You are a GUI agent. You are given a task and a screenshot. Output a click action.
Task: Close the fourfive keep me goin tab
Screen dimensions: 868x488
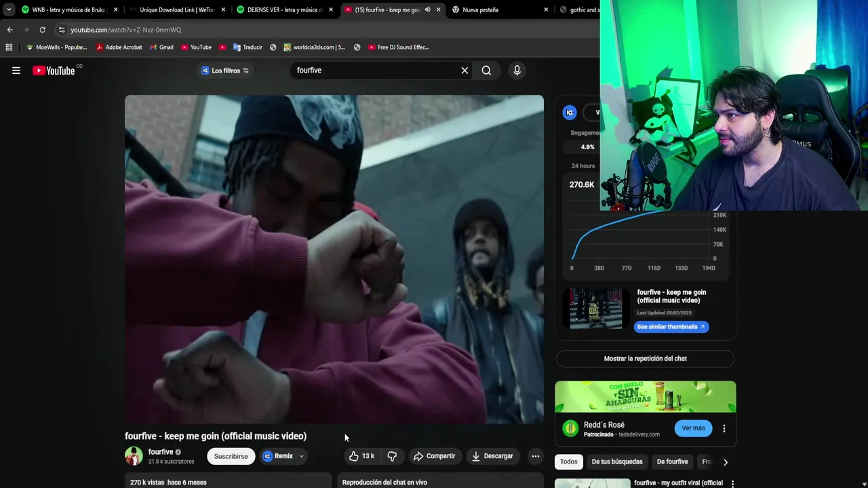click(438, 9)
